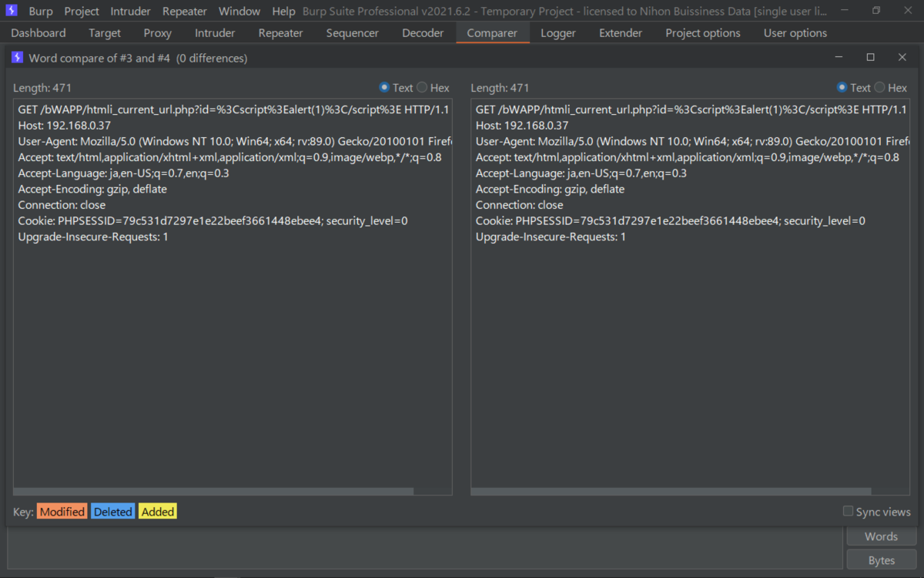Open the Intruder menu
Viewport: 924px width, 578px height.
click(x=131, y=12)
